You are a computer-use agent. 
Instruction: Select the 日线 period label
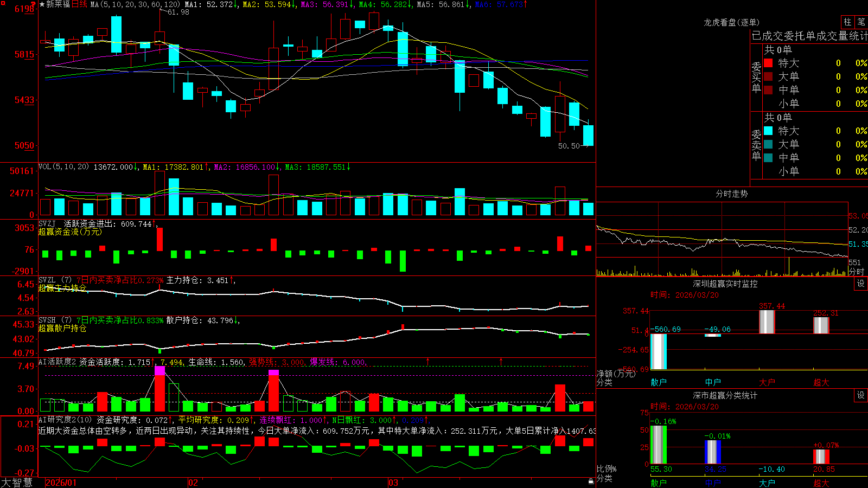click(x=79, y=4)
